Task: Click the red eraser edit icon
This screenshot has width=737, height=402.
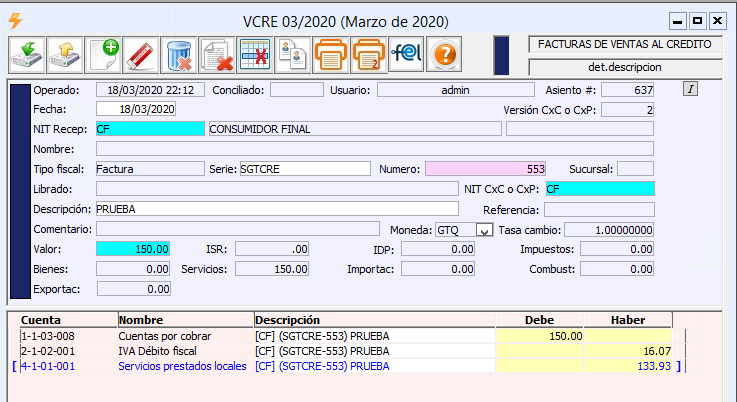Action: [x=141, y=54]
